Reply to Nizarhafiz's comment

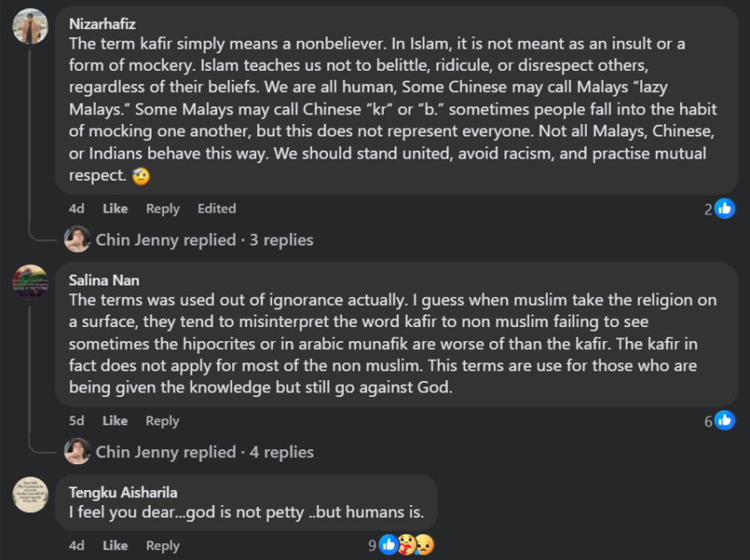162,209
